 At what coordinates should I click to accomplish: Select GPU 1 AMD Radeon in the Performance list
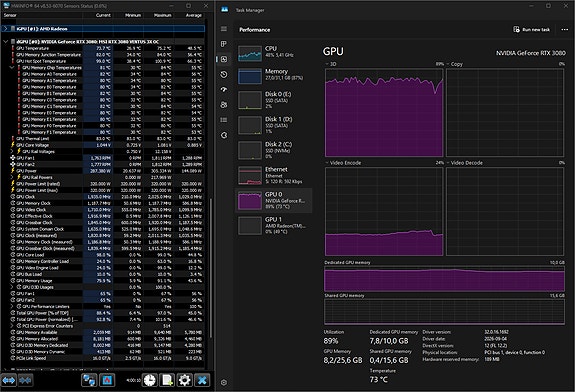pyautogui.click(x=274, y=225)
